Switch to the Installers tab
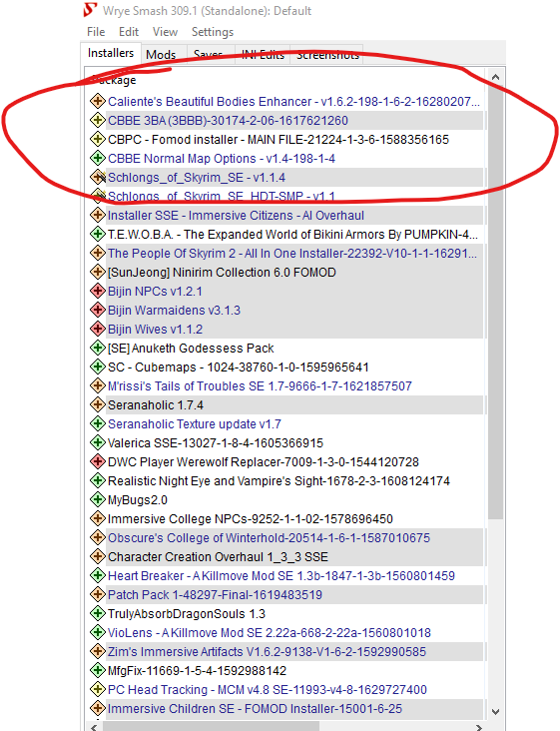The image size is (560, 731). tap(111, 53)
